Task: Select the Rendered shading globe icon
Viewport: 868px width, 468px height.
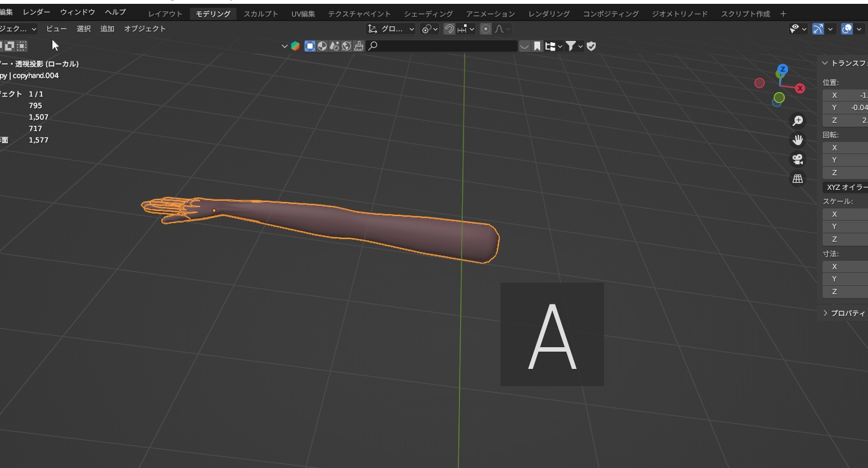Action: (345, 45)
